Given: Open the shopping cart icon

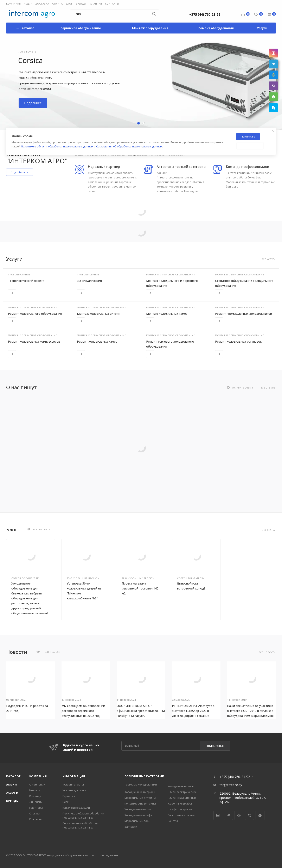Looking at the screenshot, I should click(269, 14).
